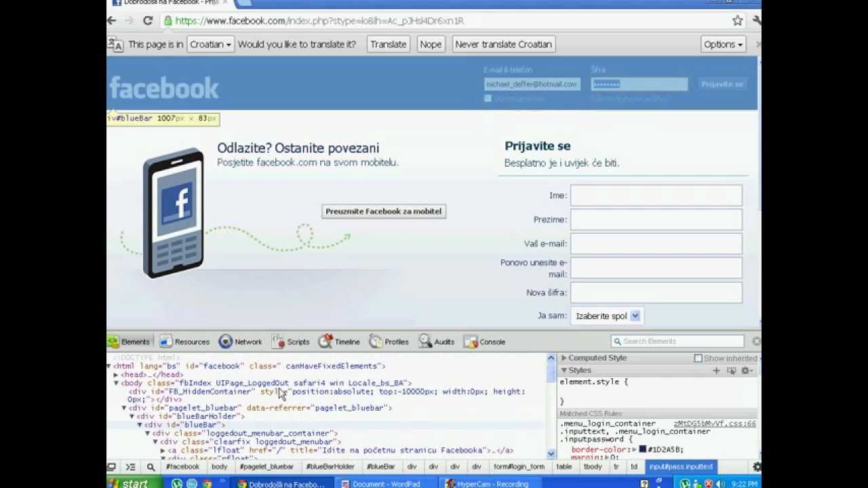Click the dock-to-window icon in DevTools footer
This screenshot has width=868, height=488.
[x=111, y=467]
